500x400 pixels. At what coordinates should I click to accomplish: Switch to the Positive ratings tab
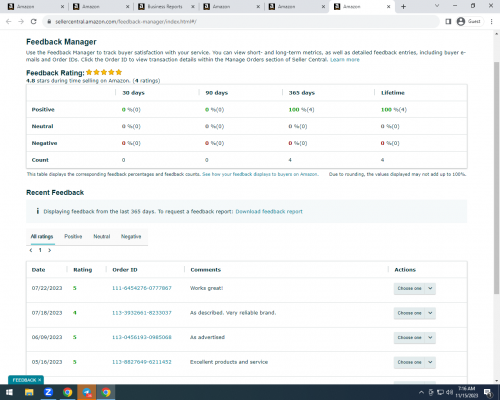click(x=73, y=236)
